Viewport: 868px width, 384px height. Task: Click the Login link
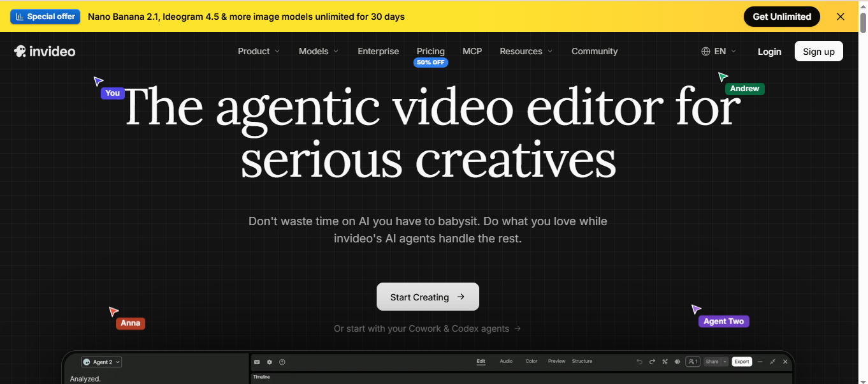click(x=769, y=52)
